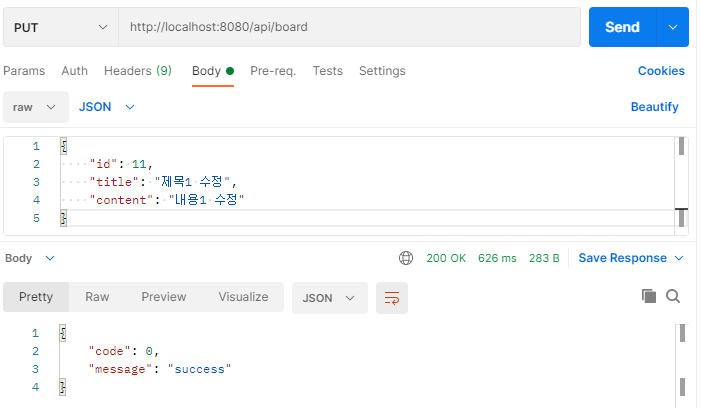Open the raw body type dropdown
The image size is (701, 408).
[36, 107]
